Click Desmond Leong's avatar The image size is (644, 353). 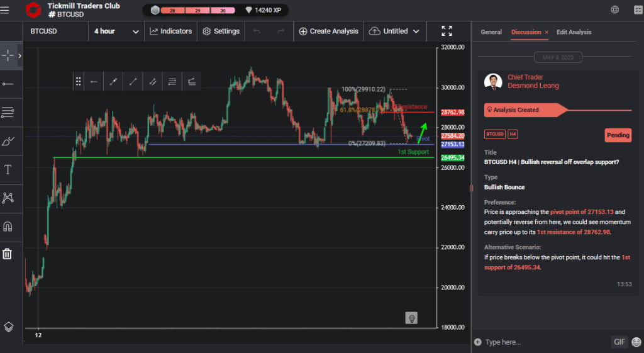click(493, 82)
